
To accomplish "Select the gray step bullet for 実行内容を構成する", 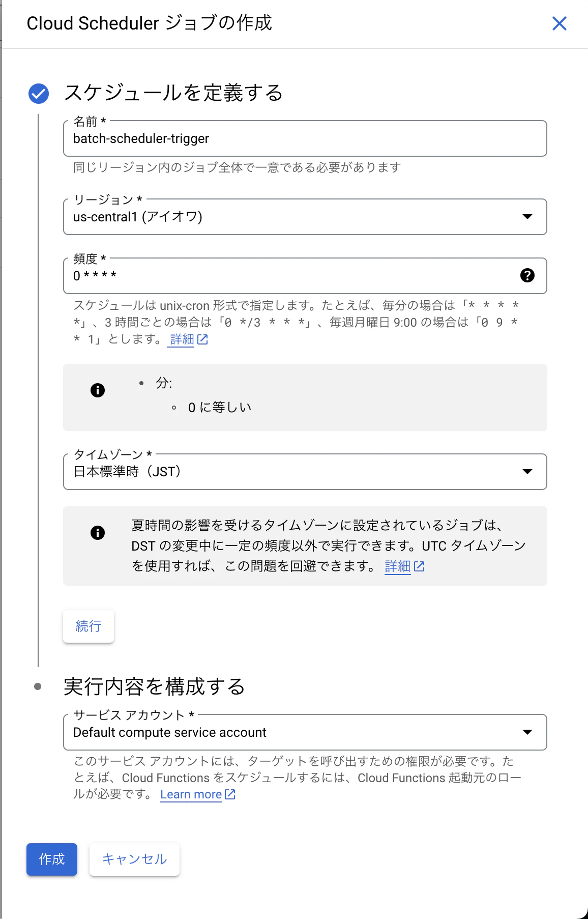I will tap(38, 686).
